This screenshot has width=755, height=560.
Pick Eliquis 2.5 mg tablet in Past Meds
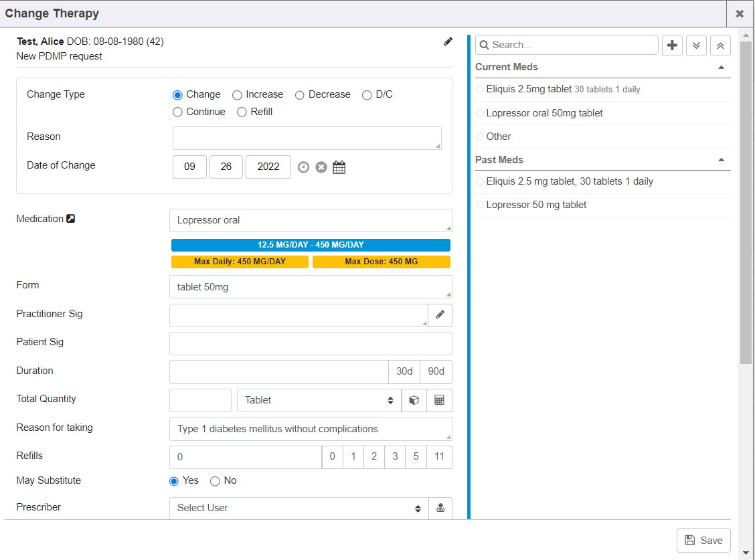[569, 181]
